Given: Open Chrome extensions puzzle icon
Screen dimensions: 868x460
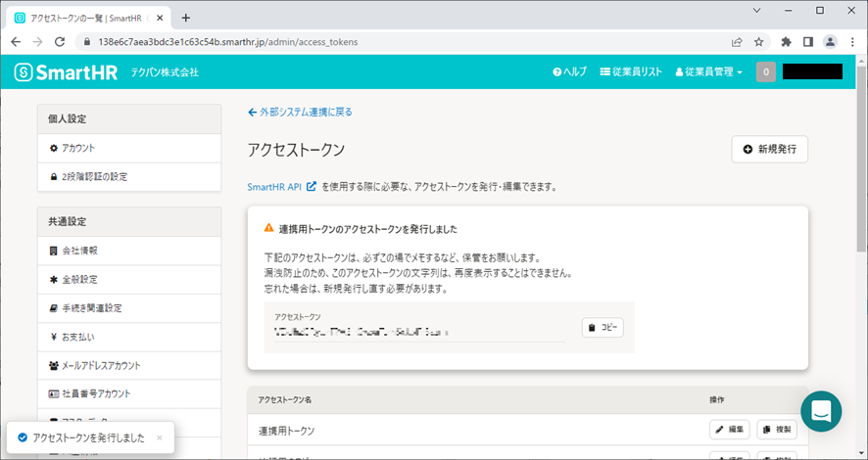Looking at the screenshot, I should 786,42.
